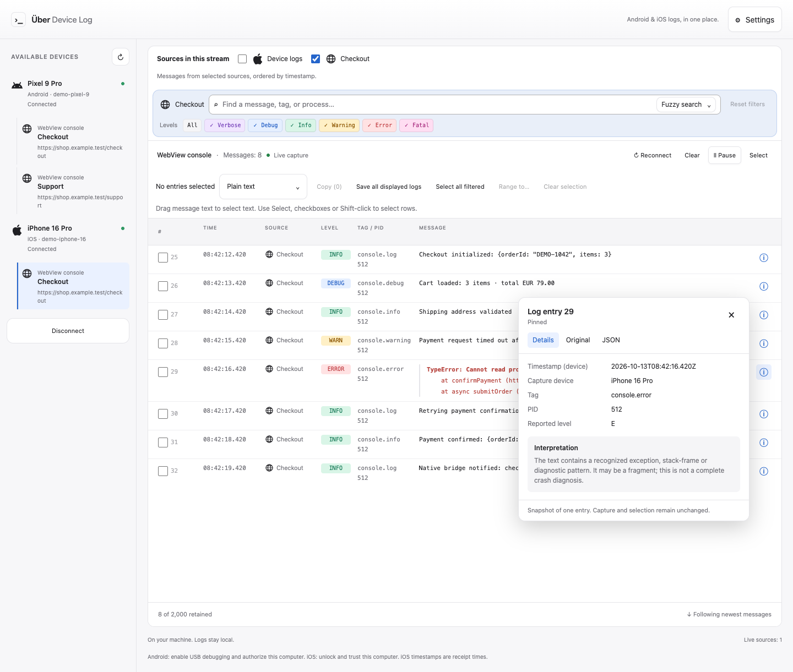Toggle the Error level filter
Image resolution: width=793 pixels, height=672 pixels.
pyautogui.click(x=379, y=125)
